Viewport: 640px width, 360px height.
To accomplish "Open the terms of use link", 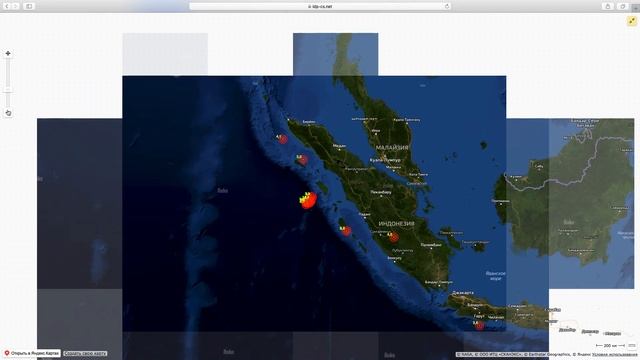I will click(x=616, y=355).
